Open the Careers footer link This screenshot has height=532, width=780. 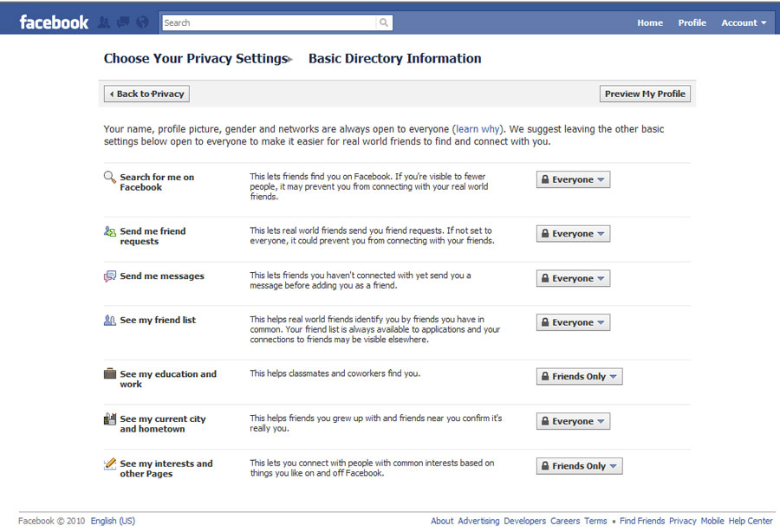click(565, 521)
